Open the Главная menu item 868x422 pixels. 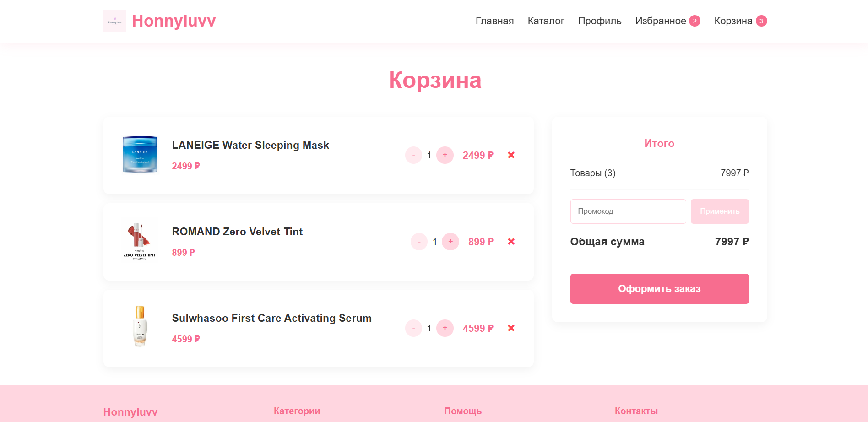[x=494, y=21]
